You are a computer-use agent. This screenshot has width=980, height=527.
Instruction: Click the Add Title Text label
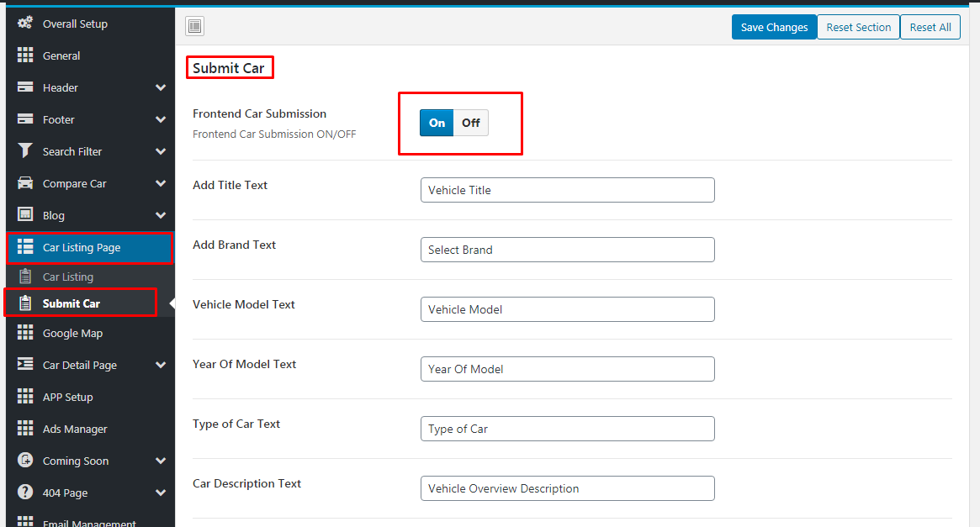[x=230, y=185]
